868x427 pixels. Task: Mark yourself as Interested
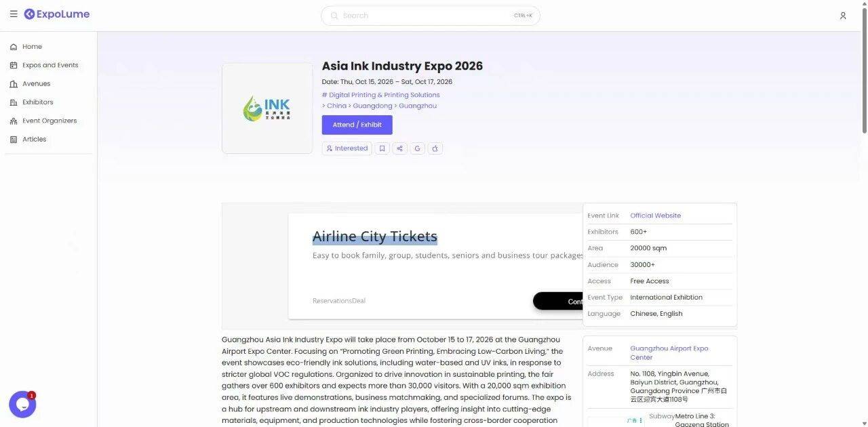pos(347,148)
